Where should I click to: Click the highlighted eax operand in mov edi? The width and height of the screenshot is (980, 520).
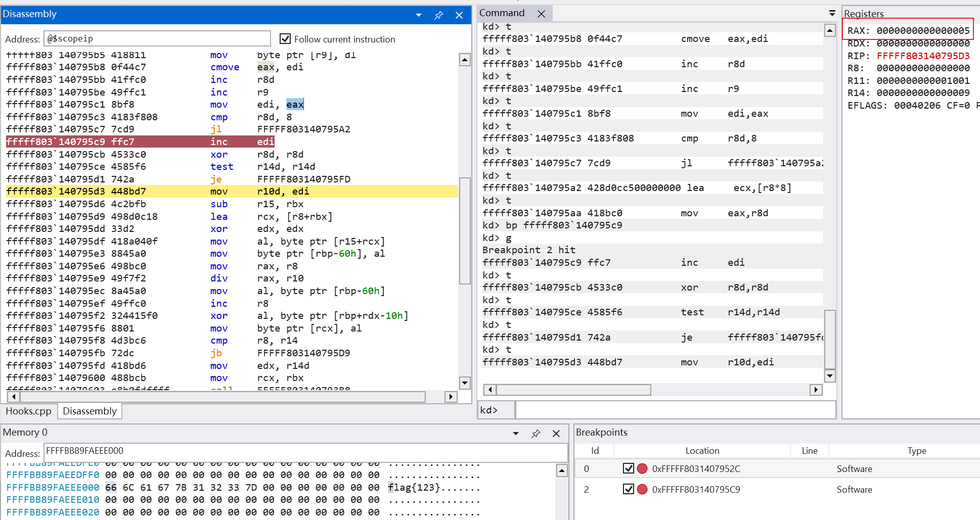point(295,104)
